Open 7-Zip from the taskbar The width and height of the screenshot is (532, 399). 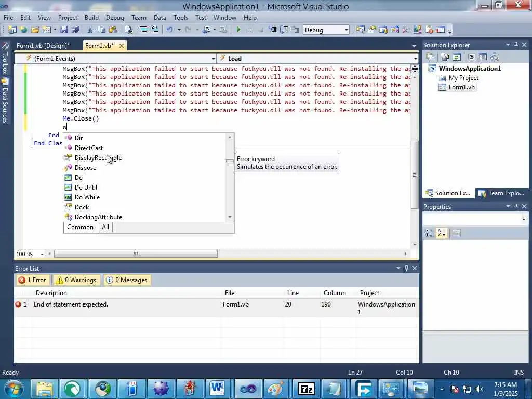point(307,389)
